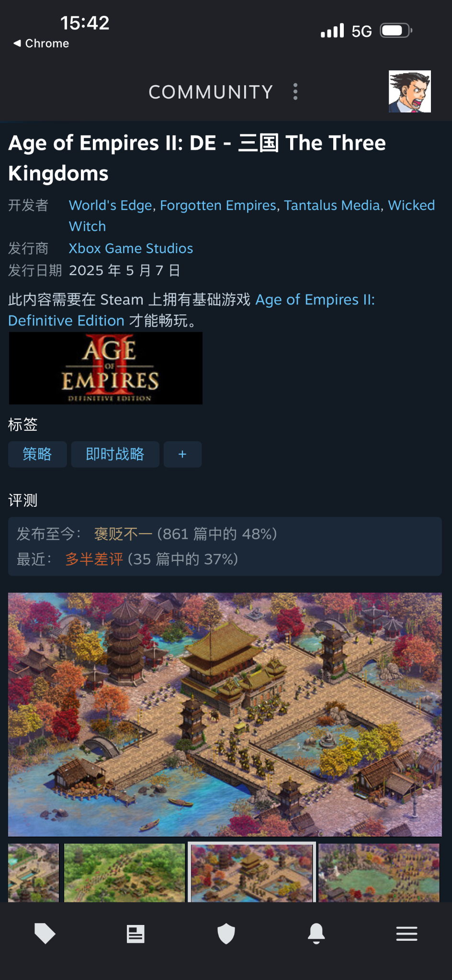The image size is (452, 980).
Task: Return to Chrome via back arrow
Action: pyautogui.click(x=41, y=44)
